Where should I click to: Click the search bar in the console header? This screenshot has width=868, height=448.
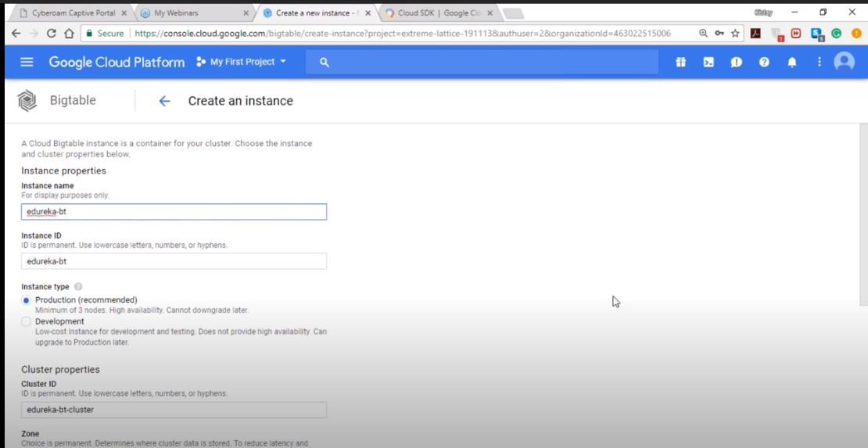point(482,62)
